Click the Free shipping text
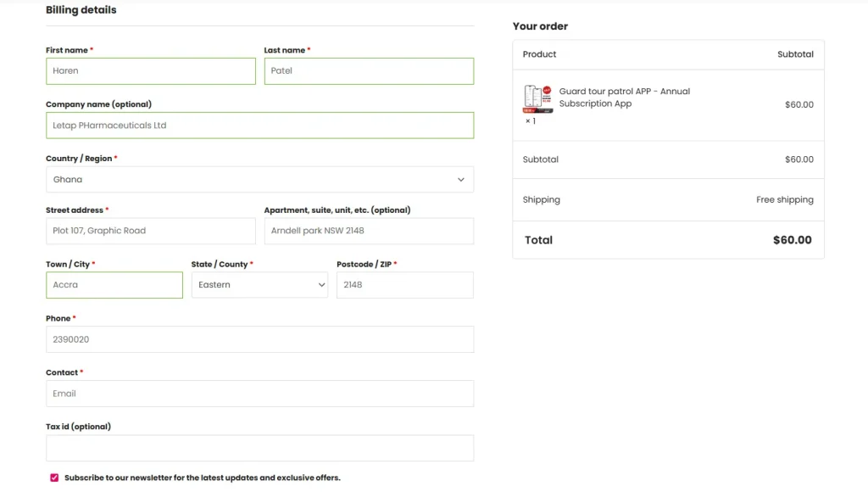Screen dimensions: 868x492 (x=784, y=200)
